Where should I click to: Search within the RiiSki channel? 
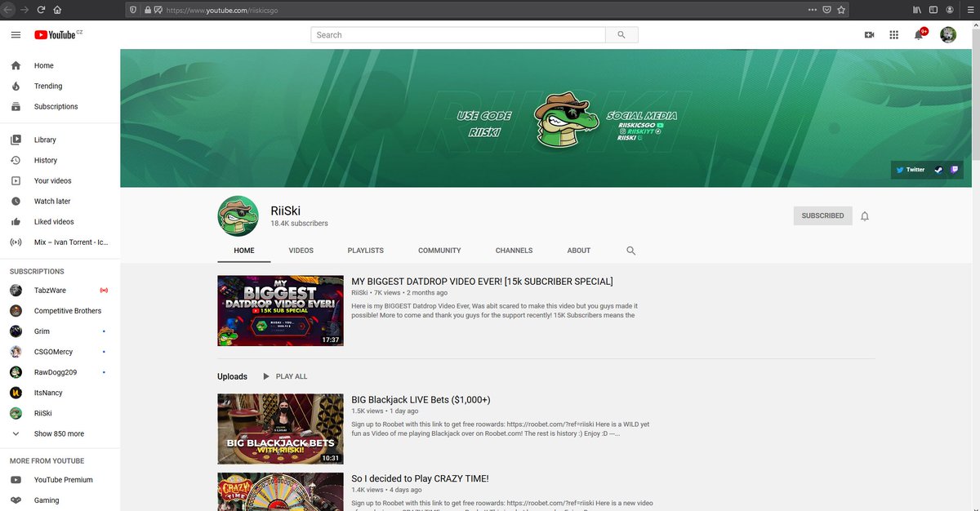point(630,251)
